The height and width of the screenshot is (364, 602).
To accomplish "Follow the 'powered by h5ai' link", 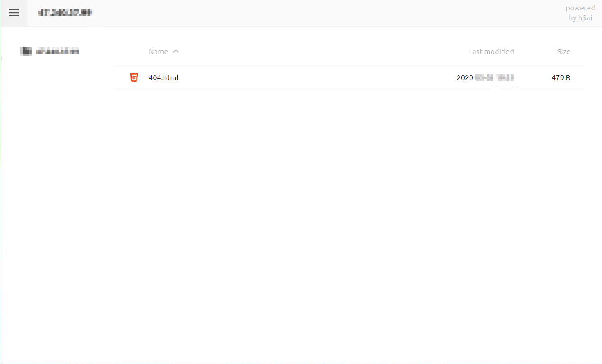I will (580, 13).
